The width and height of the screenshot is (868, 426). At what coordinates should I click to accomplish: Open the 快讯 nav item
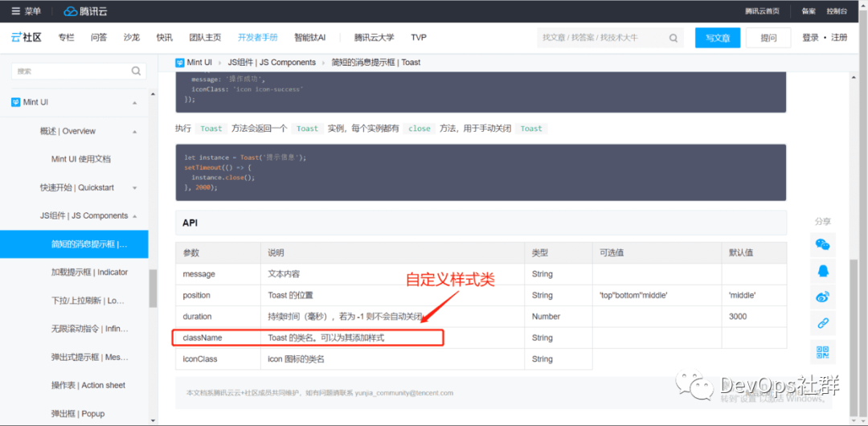click(165, 38)
